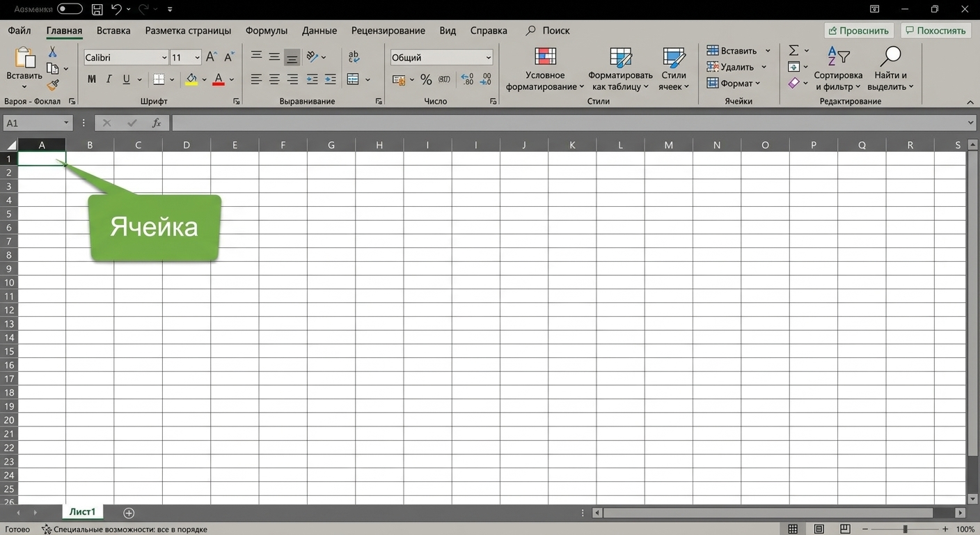Click the Copy icon
The width and height of the screenshot is (980, 535).
(x=52, y=68)
